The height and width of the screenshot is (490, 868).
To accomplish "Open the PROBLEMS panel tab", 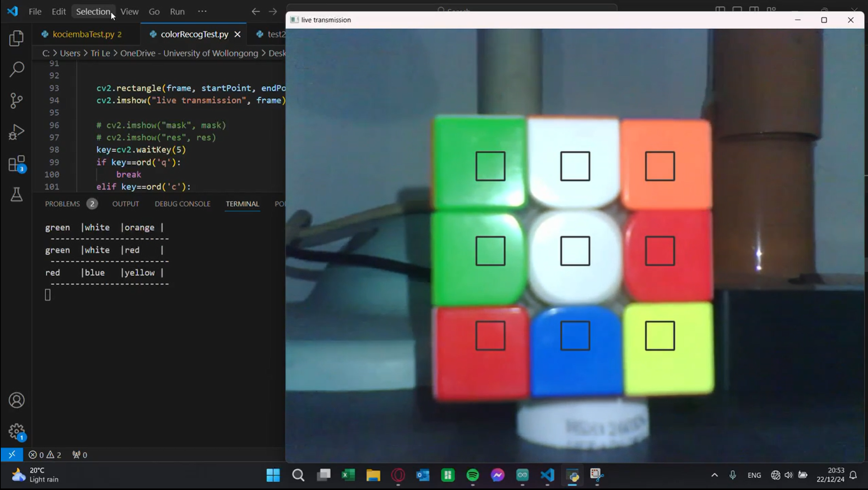I will pyautogui.click(x=62, y=204).
